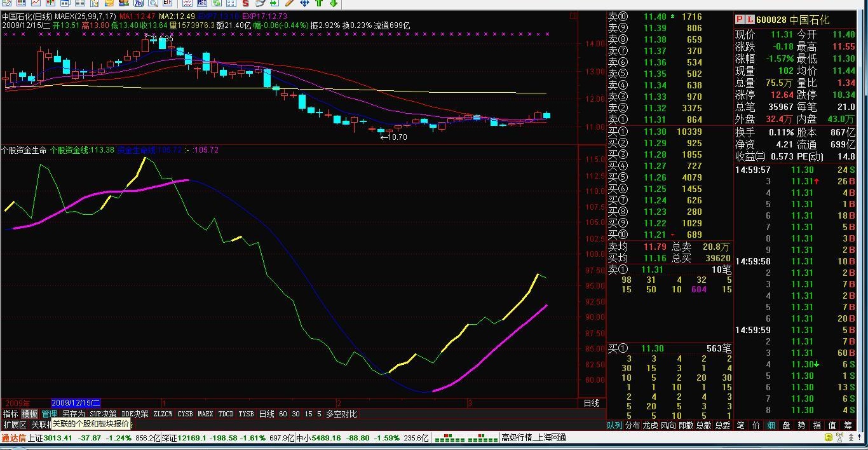The image size is (868, 450).
Task: Click the green up arrow toolbar icon
Action: [320, 3]
